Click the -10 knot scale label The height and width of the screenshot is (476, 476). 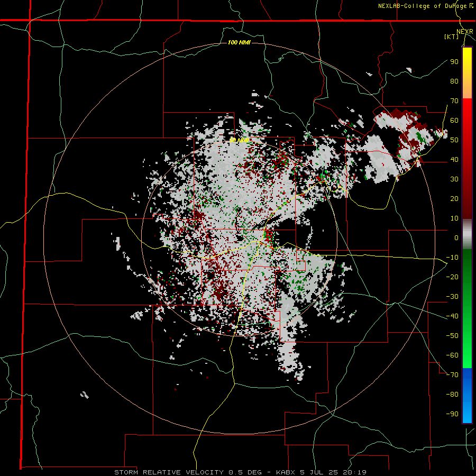452,258
